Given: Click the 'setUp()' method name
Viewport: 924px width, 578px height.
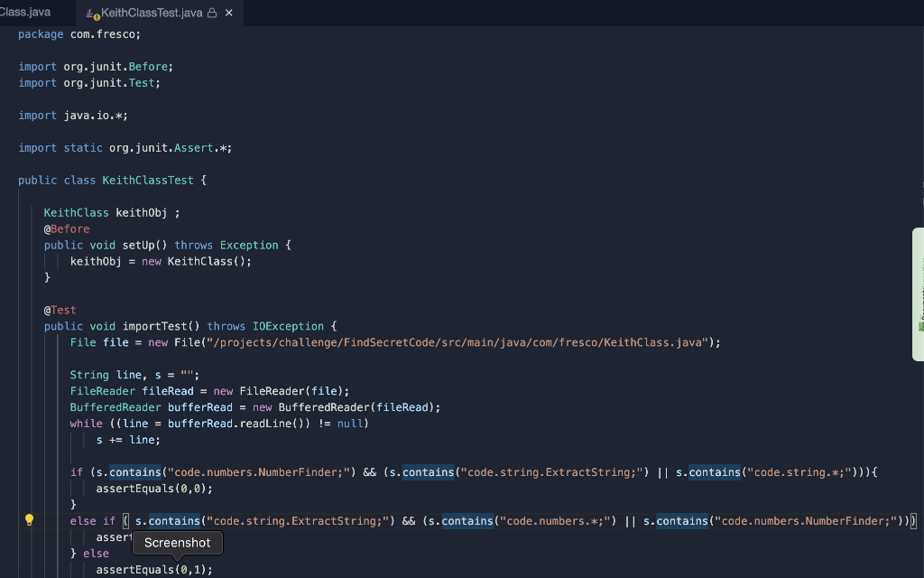Looking at the screenshot, I should [x=145, y=245].
